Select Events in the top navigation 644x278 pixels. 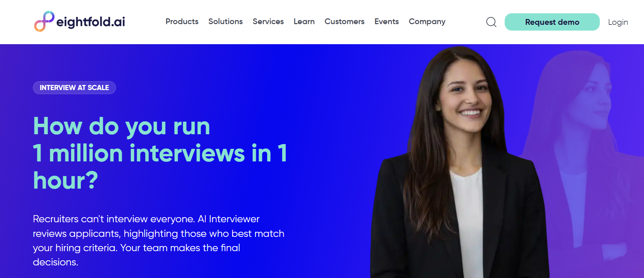point(386,21)
